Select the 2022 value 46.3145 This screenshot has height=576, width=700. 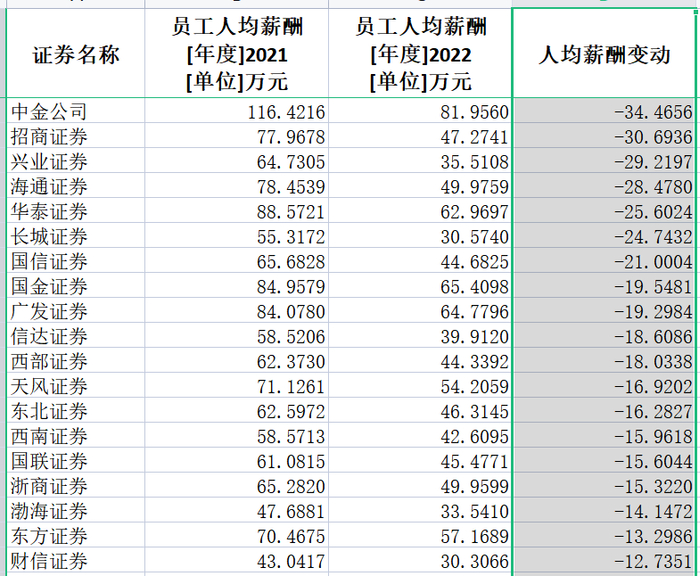pos(420,410)
